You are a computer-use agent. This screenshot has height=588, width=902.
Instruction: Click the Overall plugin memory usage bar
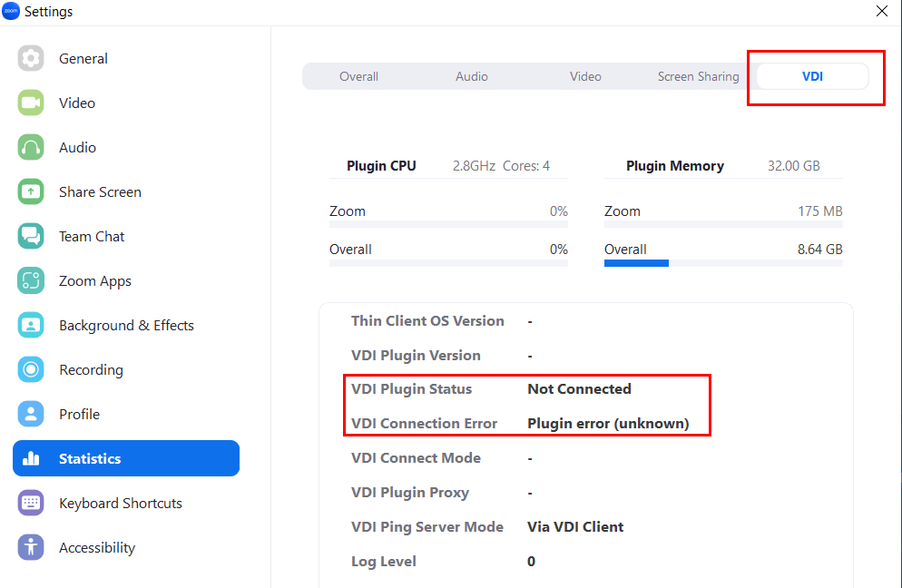tap(723, 263)
